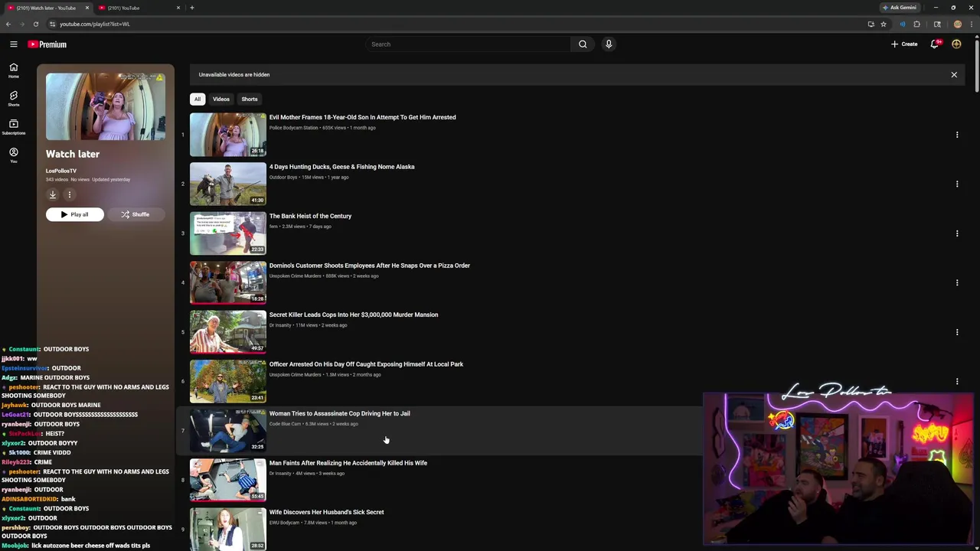Click The Bank Heist video thumbnail

228,233
